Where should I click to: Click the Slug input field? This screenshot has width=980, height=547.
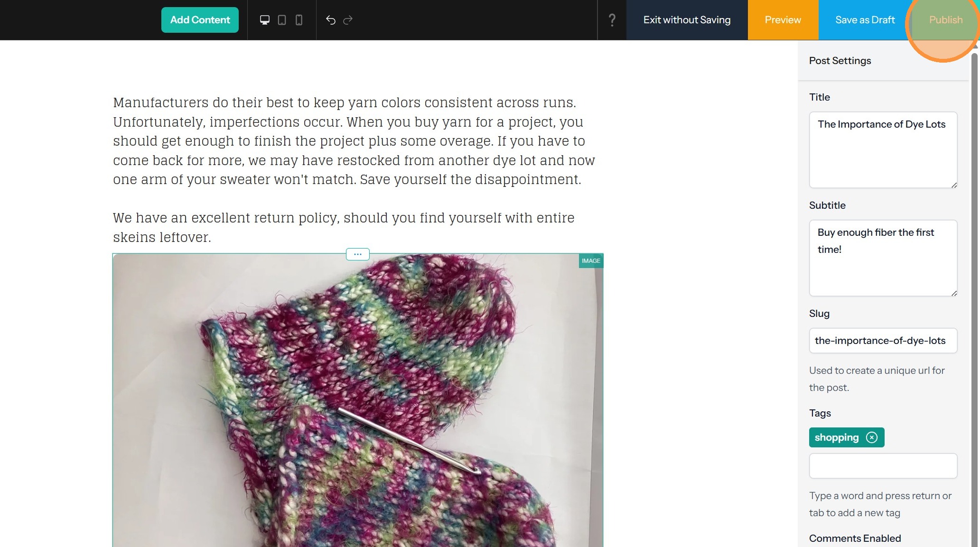[x=883, y=341]
